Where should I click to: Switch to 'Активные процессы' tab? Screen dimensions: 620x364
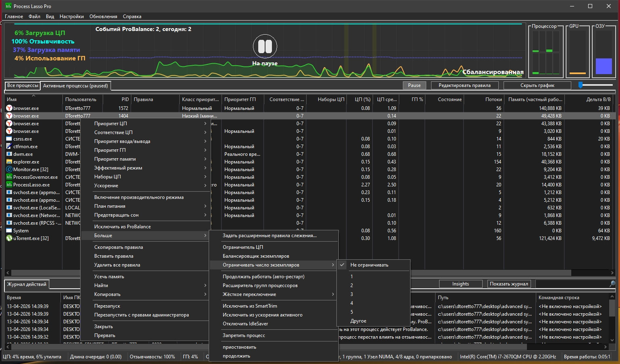click(75, 86)
